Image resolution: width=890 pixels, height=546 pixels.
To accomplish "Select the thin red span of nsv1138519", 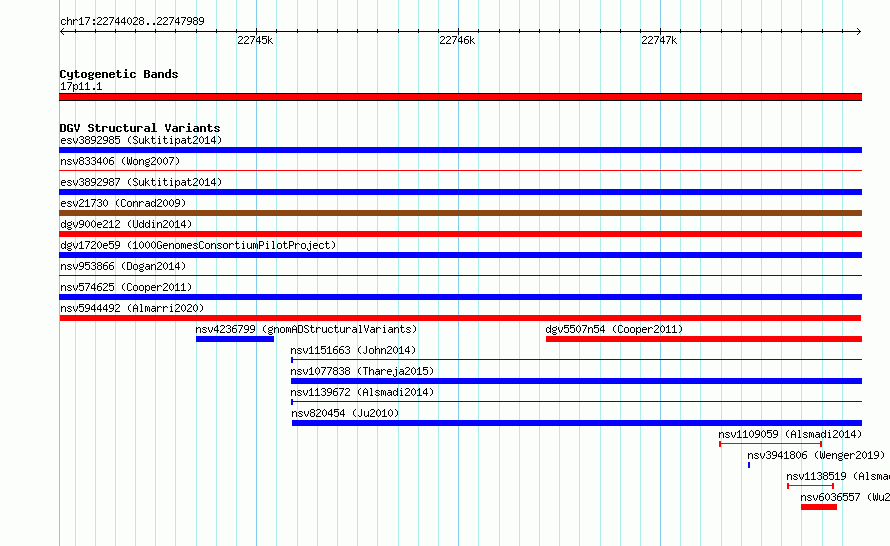I will tap(810, 486).
